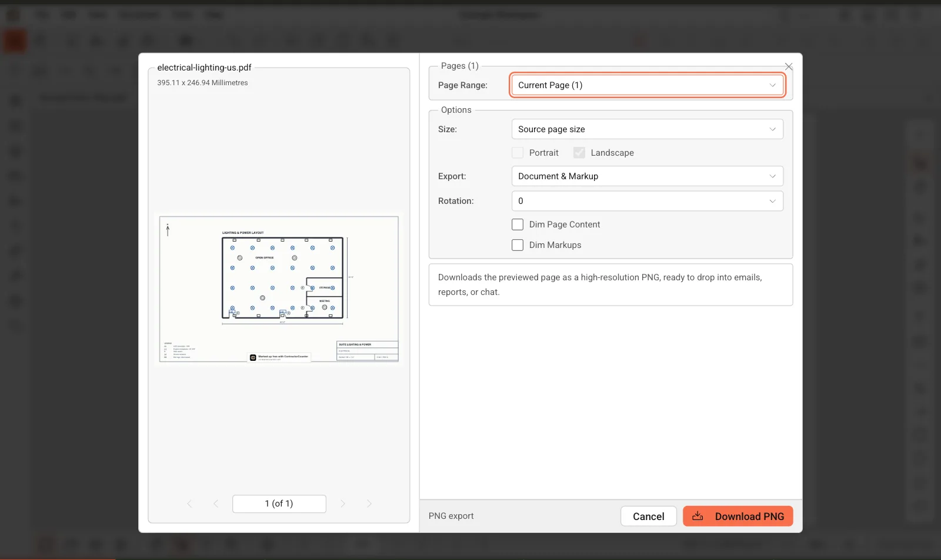Click the PNG export footer label
Screen dimensions: 941x560
click(x=451, y=516)
